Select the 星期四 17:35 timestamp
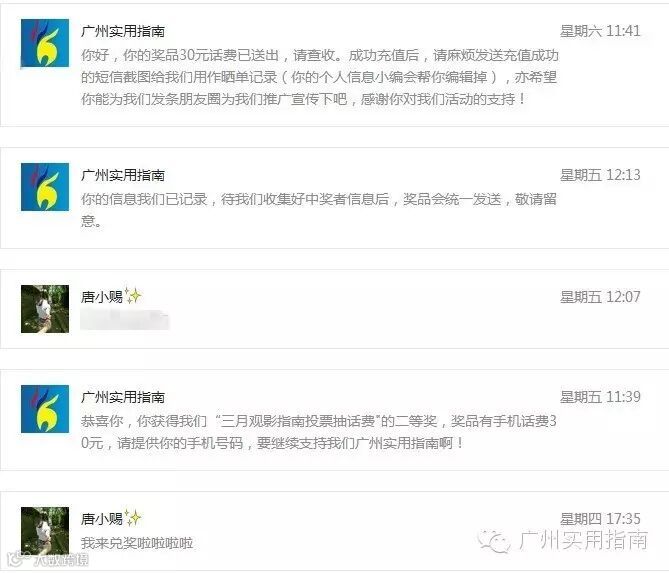Viewport: 669px width, 573px height. pyautogui.click(x=600, y=519)
